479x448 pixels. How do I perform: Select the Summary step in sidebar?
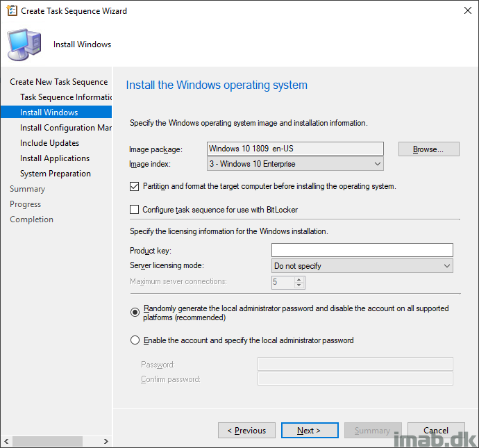coord(28,189)
